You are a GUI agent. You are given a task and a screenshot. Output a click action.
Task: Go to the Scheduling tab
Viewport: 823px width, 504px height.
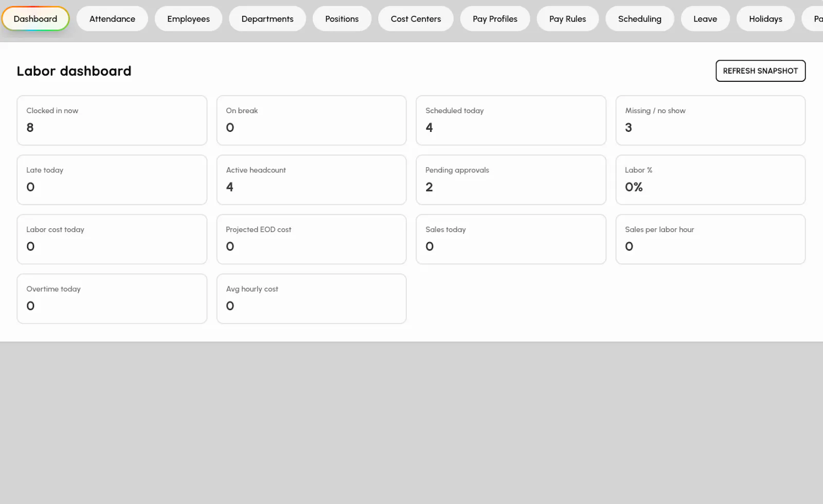point(639,19)
